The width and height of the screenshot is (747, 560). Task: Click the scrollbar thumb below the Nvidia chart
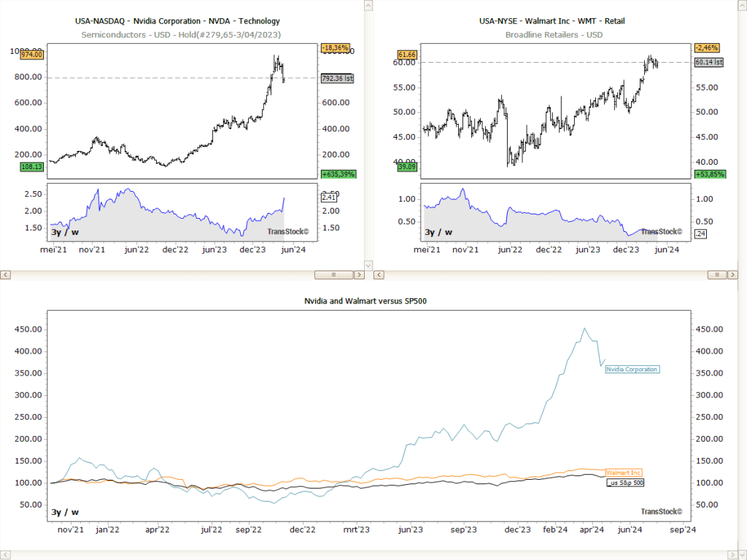[334, 276]
